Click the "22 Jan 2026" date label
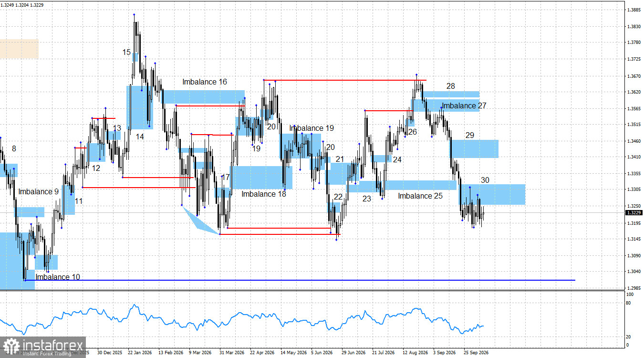Image resolution: width=644 pixels, height=358 pixels. click(x=139, y=353)
